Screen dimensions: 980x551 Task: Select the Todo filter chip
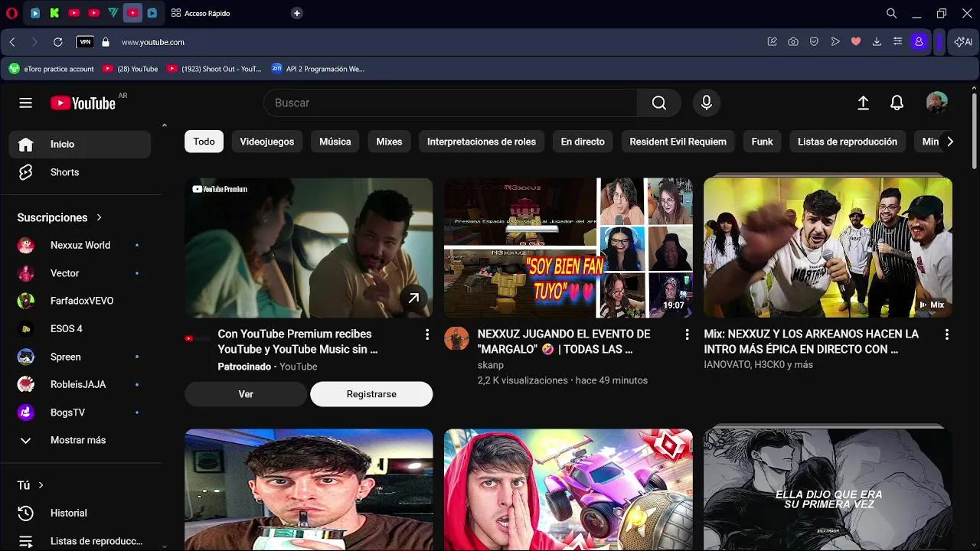pyautogui.click(x=204, y=142)
